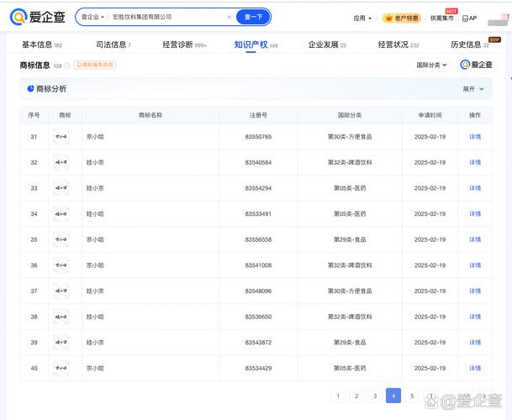Open 详情 for registration 83534429

point(475,368)
